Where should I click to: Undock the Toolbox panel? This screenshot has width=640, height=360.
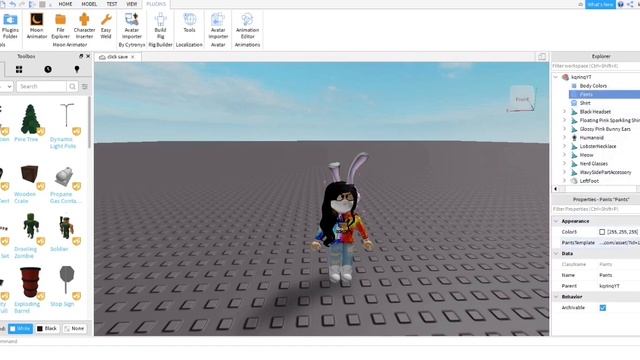point(81,56)
